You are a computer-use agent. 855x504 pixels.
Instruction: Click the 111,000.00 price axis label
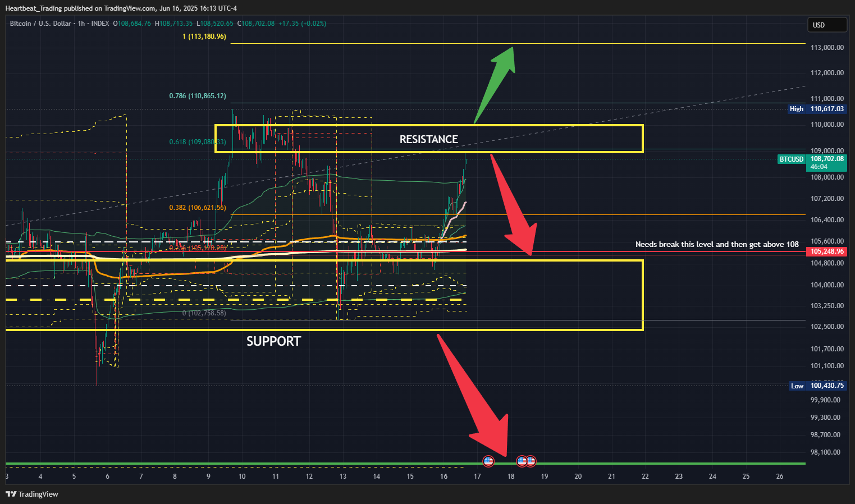[827, 99]
